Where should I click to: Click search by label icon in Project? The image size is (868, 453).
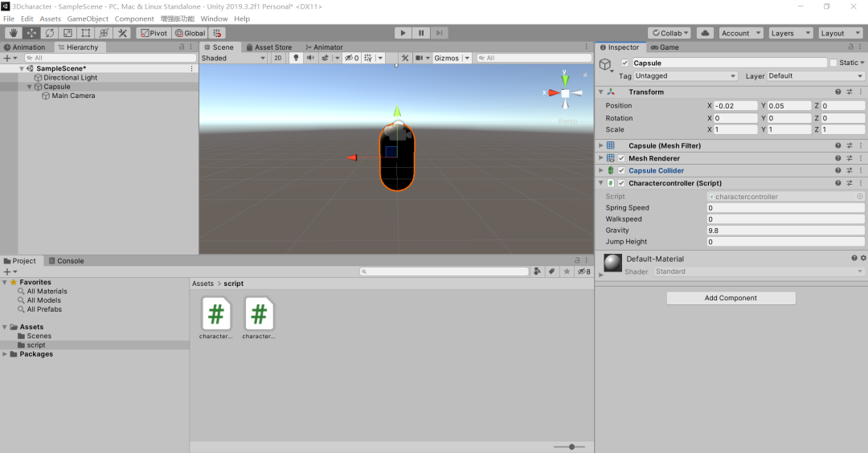click(551, 271)
